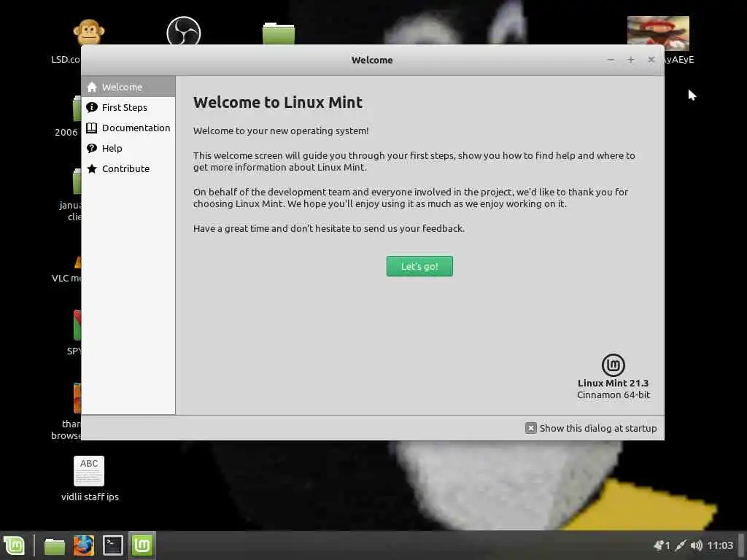Open the notifications tray icon
This screenshot has width=747, height=560.
coord(662,545)
